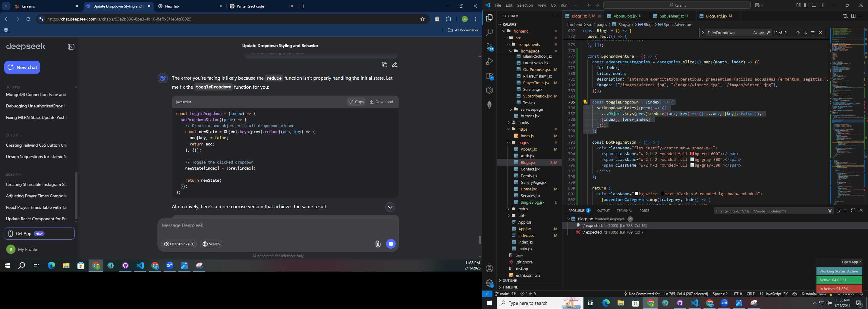Viewport: 868px width, 309px height.
Task: Close the find widget in the editor
Action: click(820, 33)
